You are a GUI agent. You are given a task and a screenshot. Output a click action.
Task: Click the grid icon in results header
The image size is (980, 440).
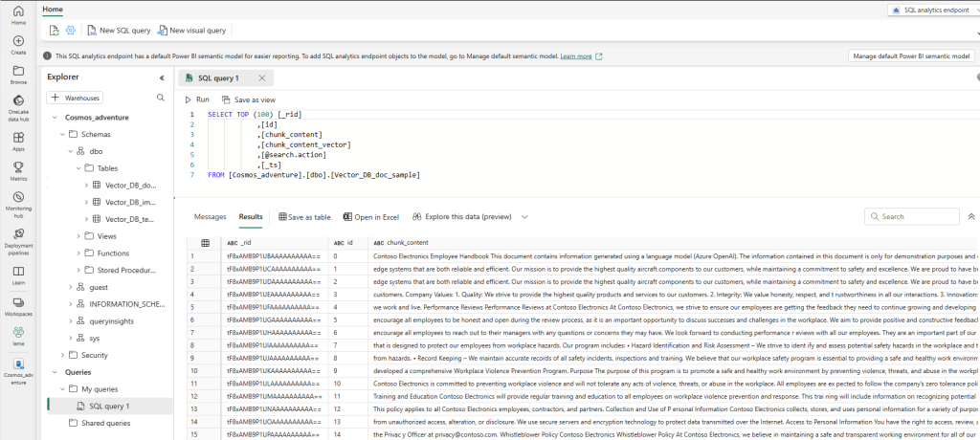[x=205, y=243]
